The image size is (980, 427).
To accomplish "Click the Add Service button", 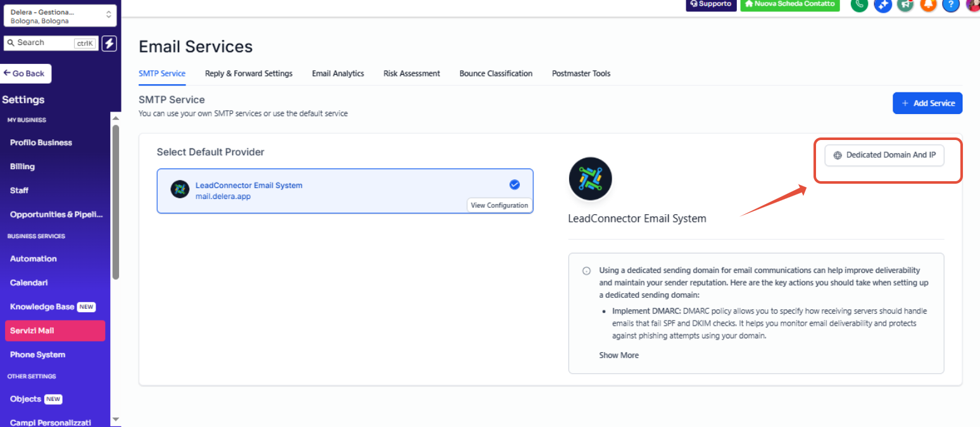I will pos(927,103).
